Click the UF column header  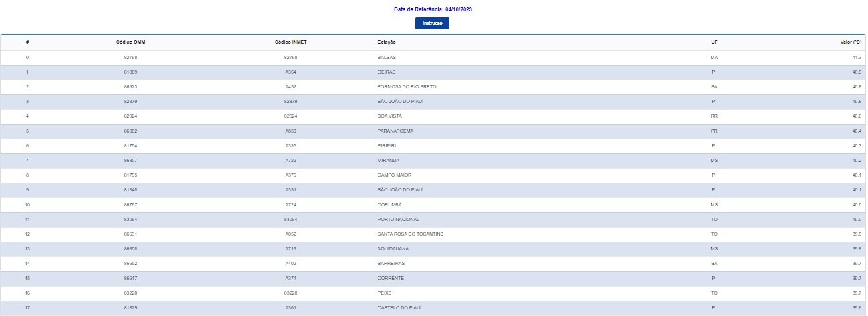[714, 42]
